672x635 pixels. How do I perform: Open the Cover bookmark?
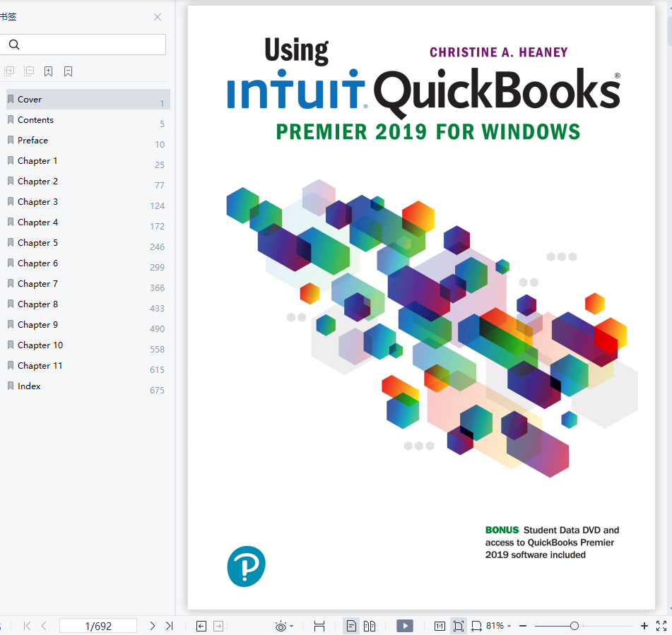click(88, 100)
